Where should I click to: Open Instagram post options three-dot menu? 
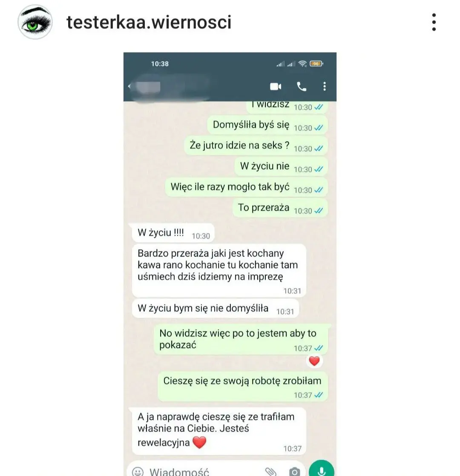click(x=434, y=22)
